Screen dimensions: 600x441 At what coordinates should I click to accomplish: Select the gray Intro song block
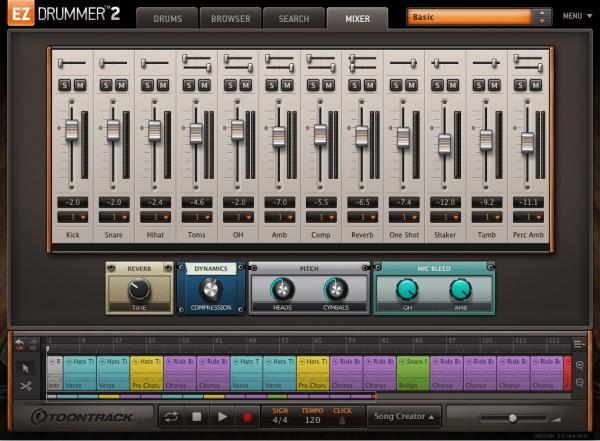point(55,373)
